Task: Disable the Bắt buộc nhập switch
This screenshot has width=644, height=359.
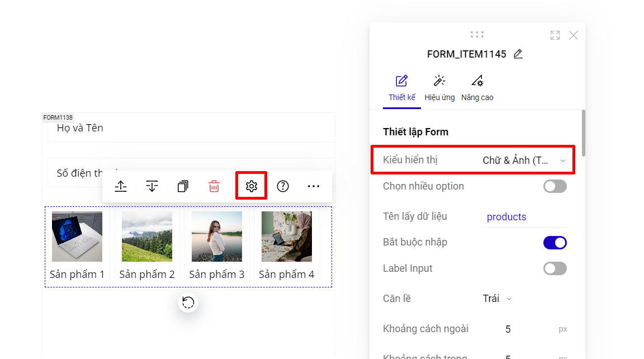Action: [x=555, y=242]
